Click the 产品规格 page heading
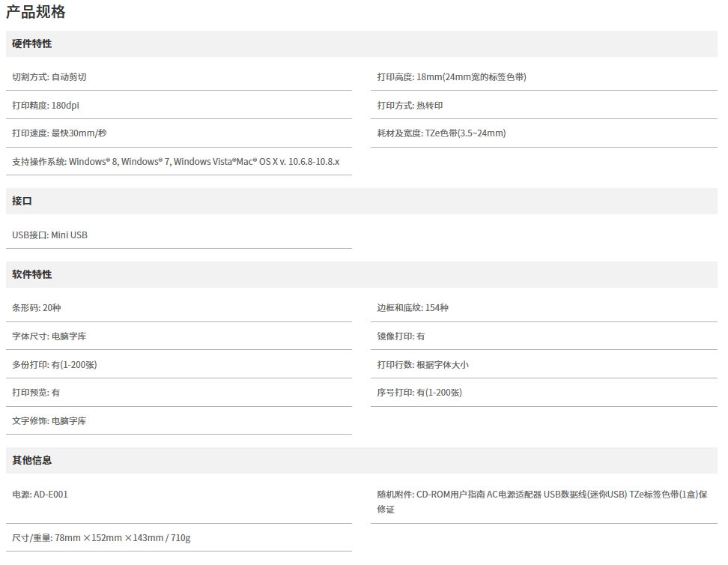Viewport: 728px width, 565px height. [x=36, y=12]
